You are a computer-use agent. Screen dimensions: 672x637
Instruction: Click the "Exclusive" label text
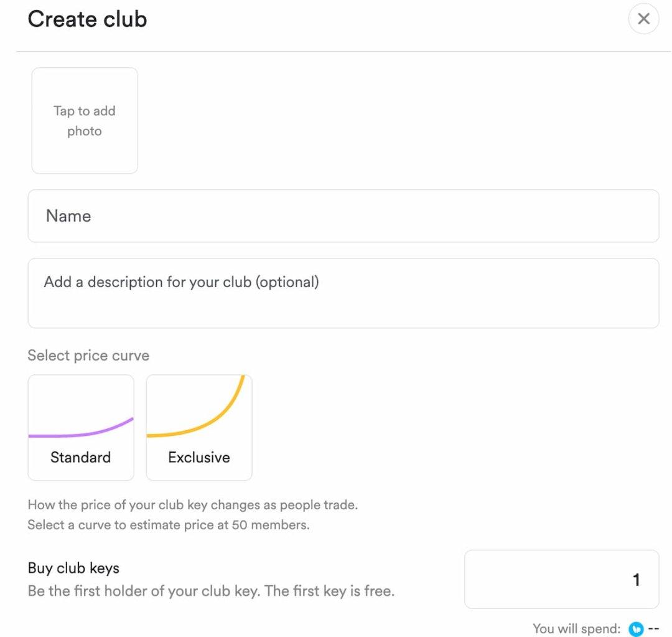(x=199, y=457)
